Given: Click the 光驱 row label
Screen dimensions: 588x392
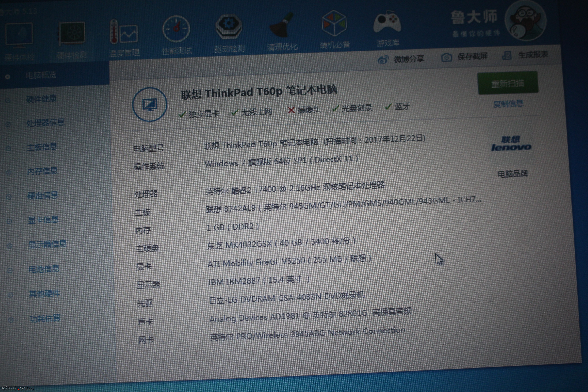Looking at the screenshot, I should click(145, 303).
